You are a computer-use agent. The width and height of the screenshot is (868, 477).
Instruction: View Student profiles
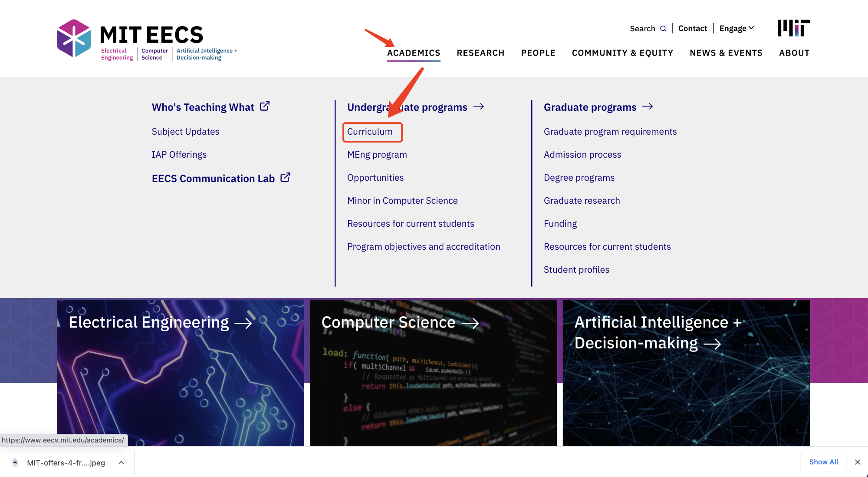tap(576, 269)
